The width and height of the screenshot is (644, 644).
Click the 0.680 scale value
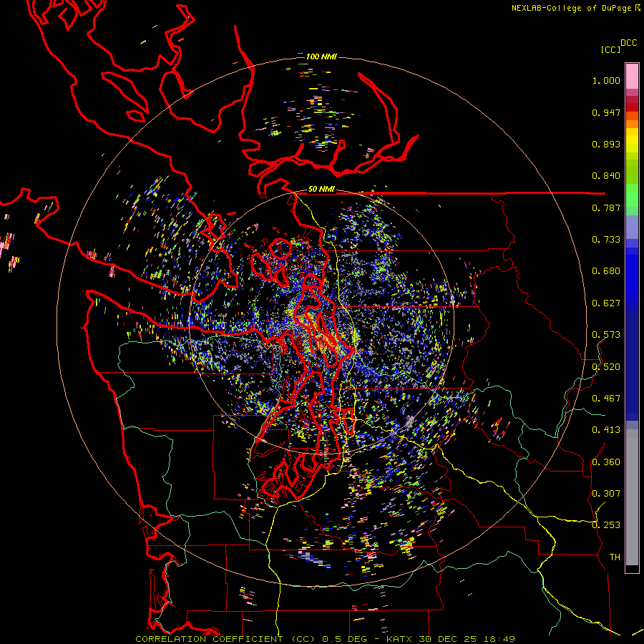(x=606, y=271)
